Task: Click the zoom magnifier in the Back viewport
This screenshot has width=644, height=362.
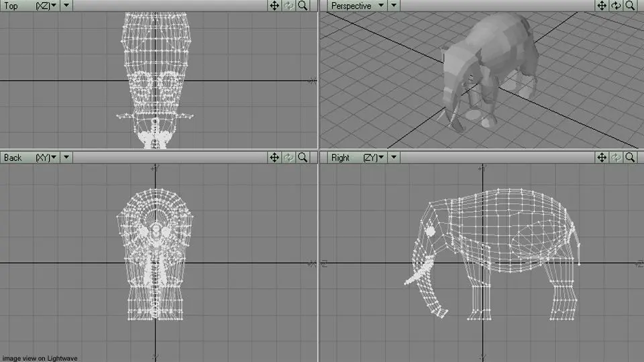Action: coord(303,158)
